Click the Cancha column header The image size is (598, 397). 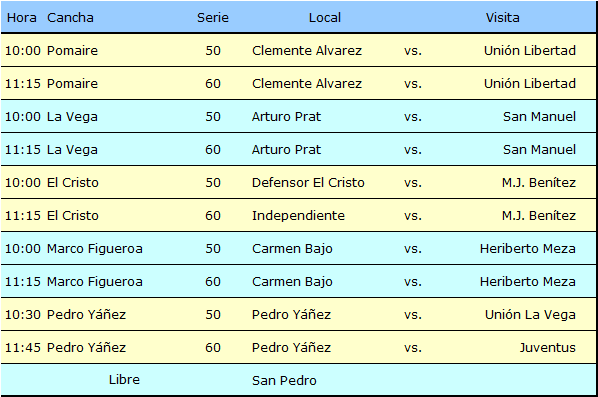(x=70, y=18)
